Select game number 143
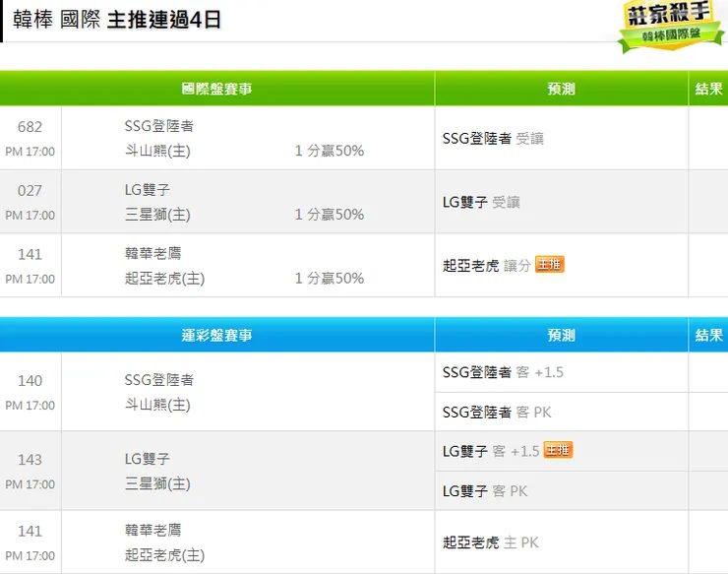This screenshot has width=728, height=574. coord(30,460)
